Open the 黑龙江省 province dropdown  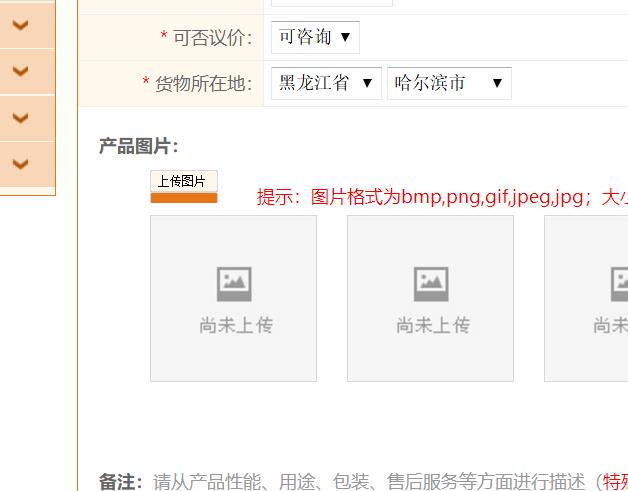click(x=326, y=83)
